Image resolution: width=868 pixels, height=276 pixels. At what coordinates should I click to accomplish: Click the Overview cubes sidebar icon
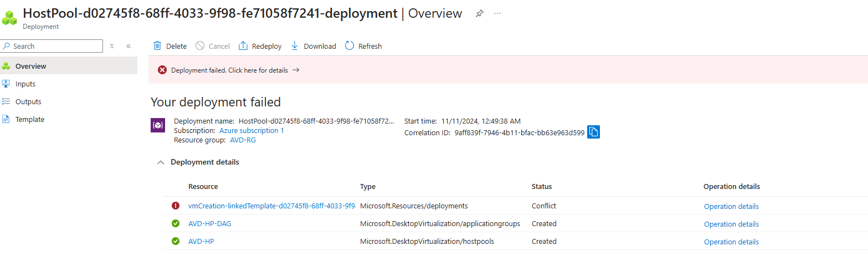point(6,66)
